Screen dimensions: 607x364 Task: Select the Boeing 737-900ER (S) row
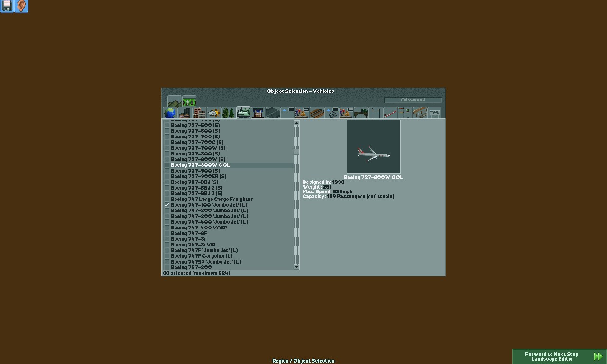(x=229, y=176)
